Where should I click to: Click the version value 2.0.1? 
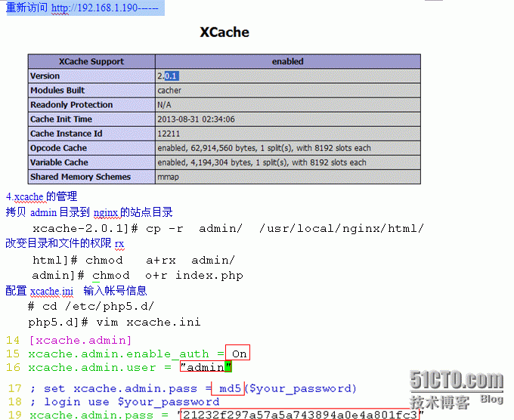[x=168, y=76]
